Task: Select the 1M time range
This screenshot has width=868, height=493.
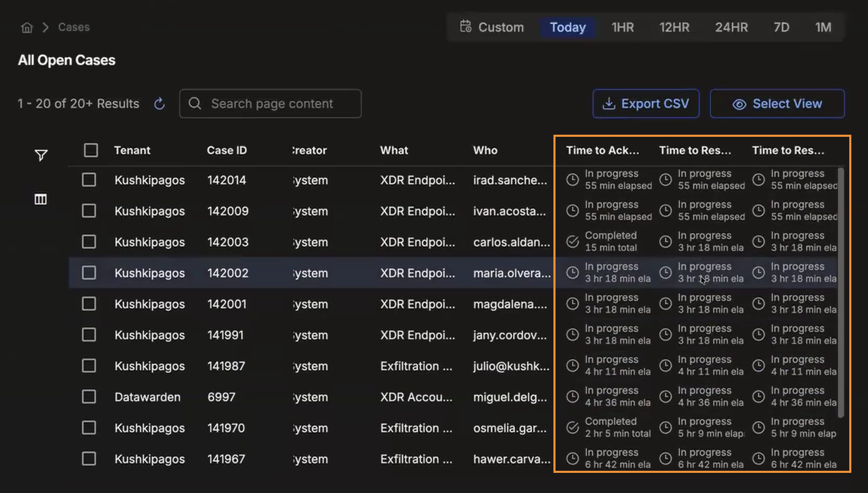Action: tap(823, 27)
